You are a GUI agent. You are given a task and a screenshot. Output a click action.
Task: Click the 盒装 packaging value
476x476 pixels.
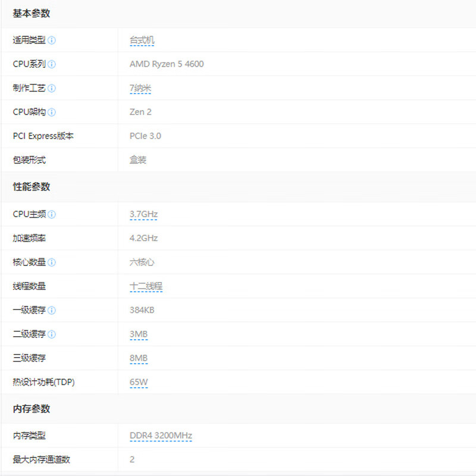pos(138,160)
